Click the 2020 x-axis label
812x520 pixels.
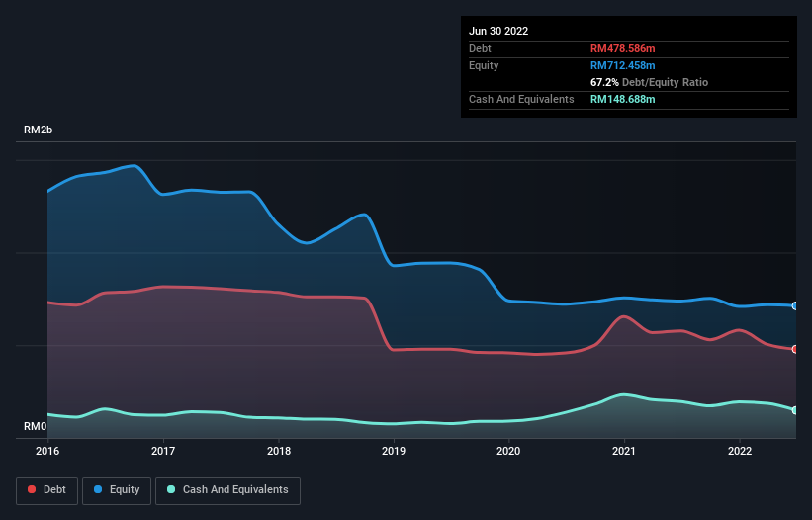pos(508,451)
